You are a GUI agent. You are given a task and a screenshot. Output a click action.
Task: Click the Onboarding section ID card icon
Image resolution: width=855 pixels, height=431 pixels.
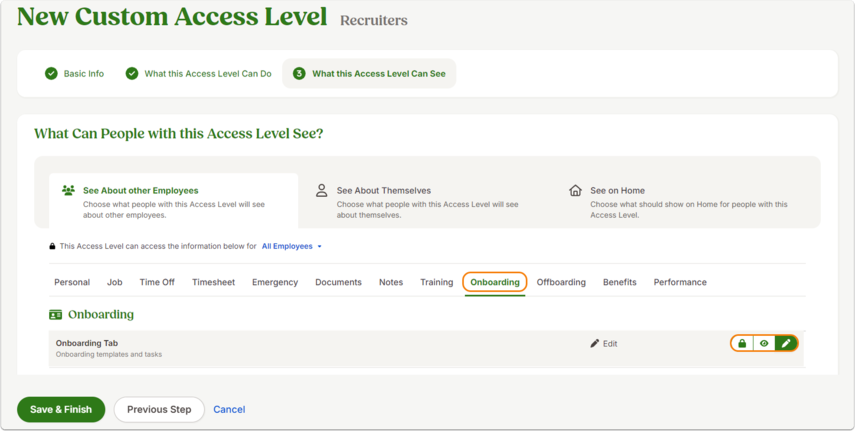pos(55,315)
